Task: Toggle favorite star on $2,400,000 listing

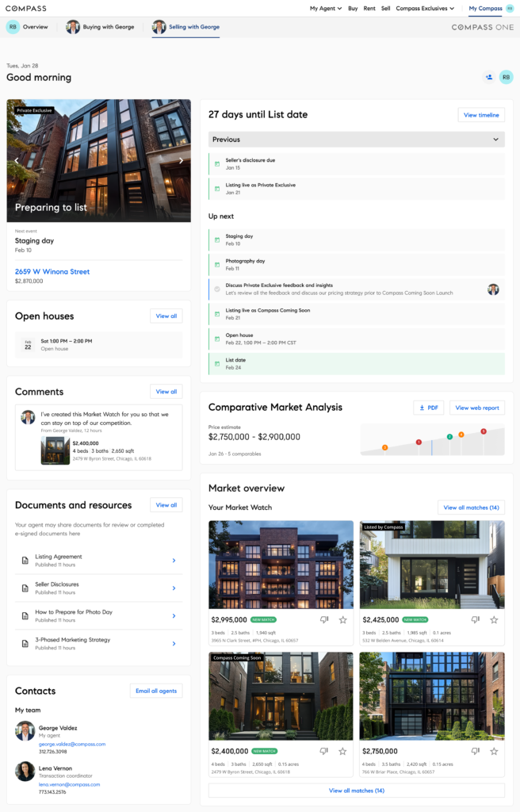Action: point(342,751)
